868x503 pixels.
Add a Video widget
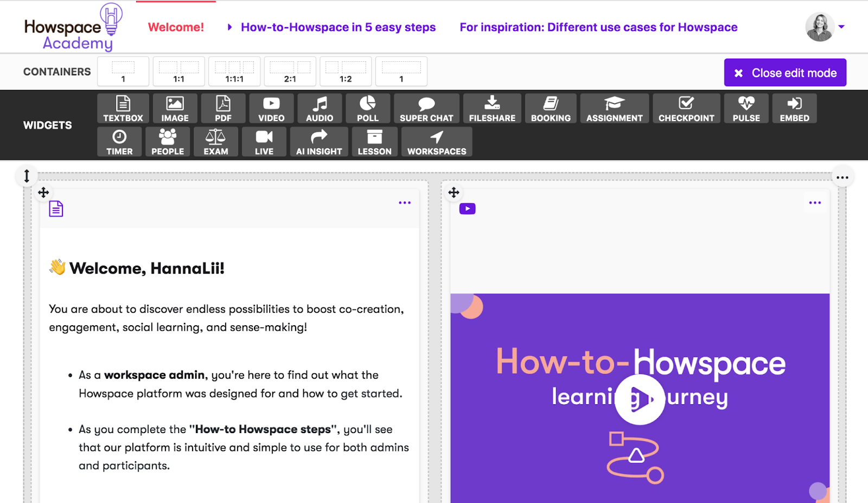[x=271, y=108]
